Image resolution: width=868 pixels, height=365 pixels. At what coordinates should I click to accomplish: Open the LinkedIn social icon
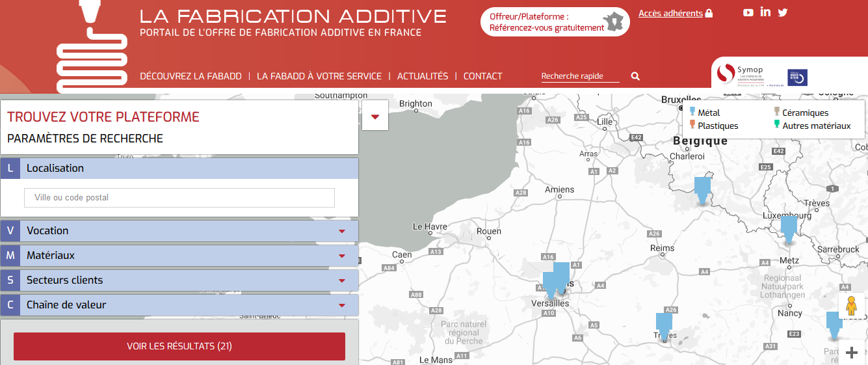point(765,12)
